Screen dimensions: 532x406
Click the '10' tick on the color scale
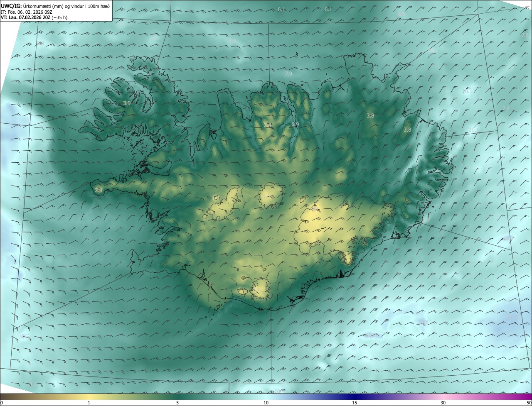[x=266, y=403]
